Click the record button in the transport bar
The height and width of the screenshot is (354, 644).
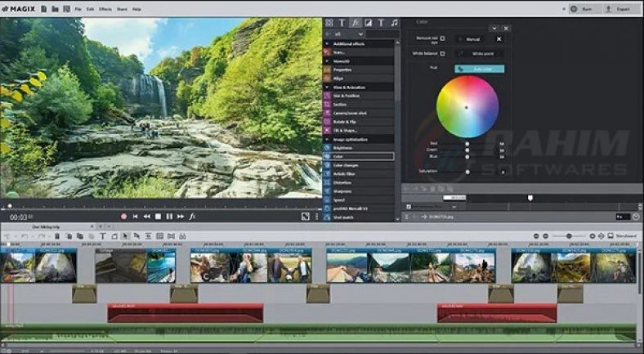[124, 217]
